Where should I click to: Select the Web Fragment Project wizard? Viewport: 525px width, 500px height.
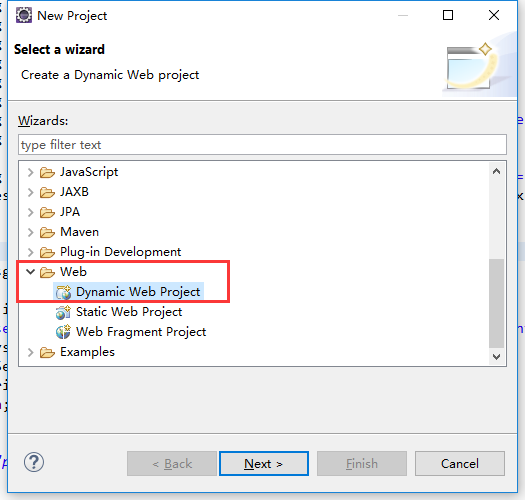(x=141, y=332)
